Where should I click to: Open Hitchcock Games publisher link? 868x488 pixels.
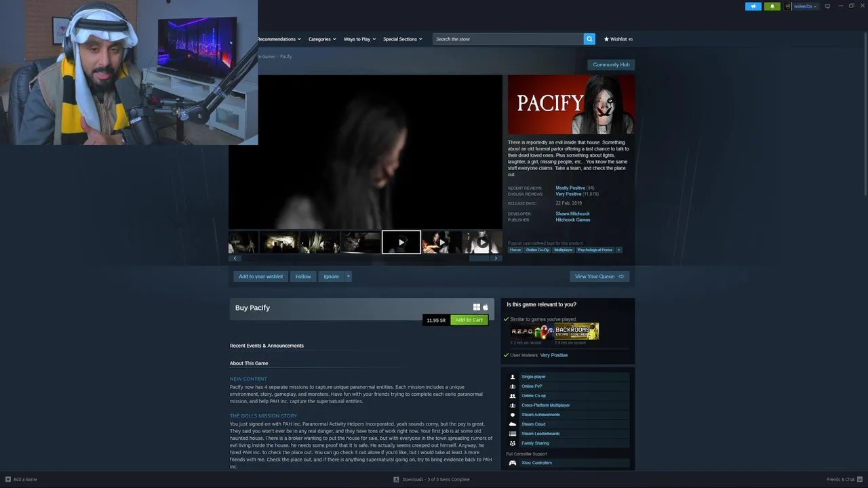(573, 220)
